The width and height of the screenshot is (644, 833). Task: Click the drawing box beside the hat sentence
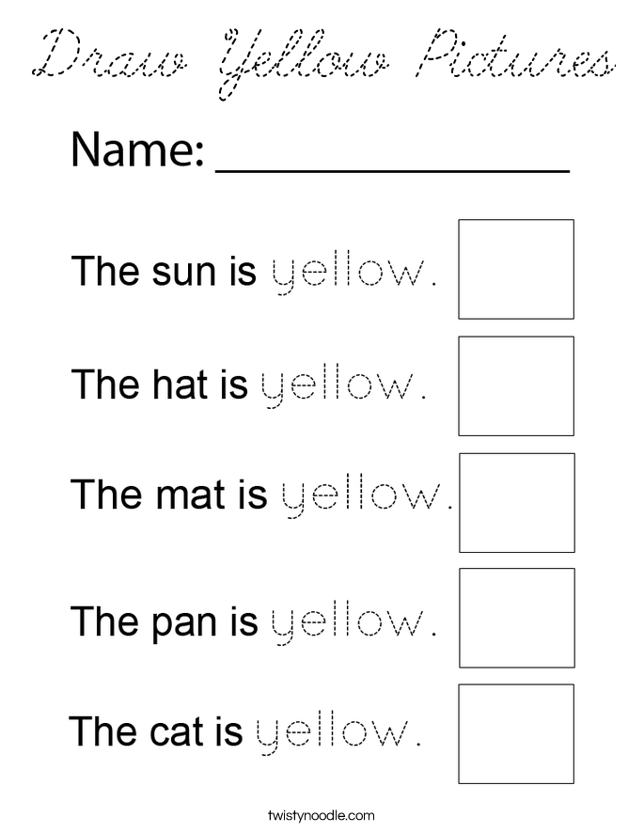pos(516,386)
